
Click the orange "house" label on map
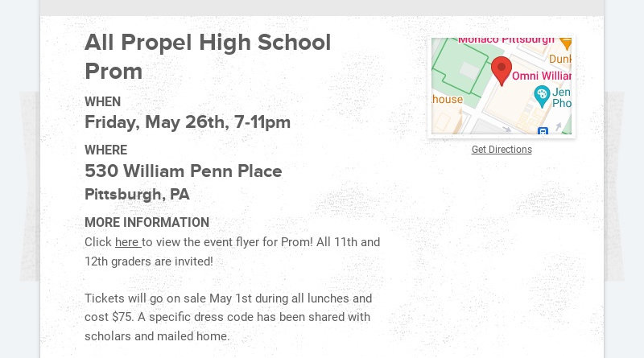[448, 100]
